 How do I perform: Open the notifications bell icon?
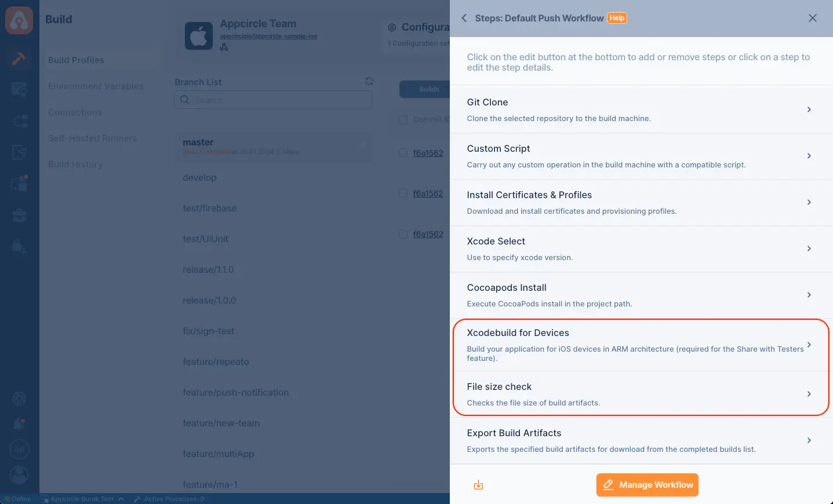pyautogui.click(x=19, y=424)
